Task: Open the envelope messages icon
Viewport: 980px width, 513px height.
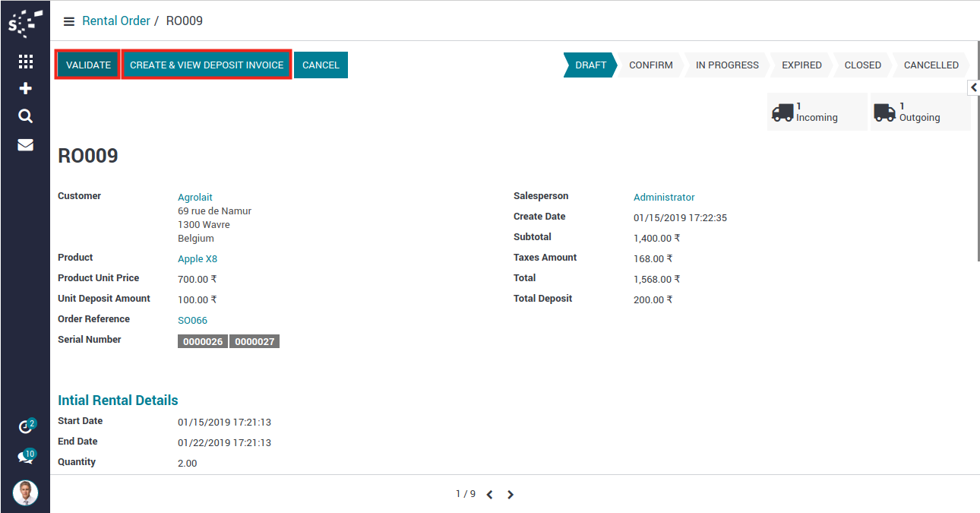Action: (25, 144)
